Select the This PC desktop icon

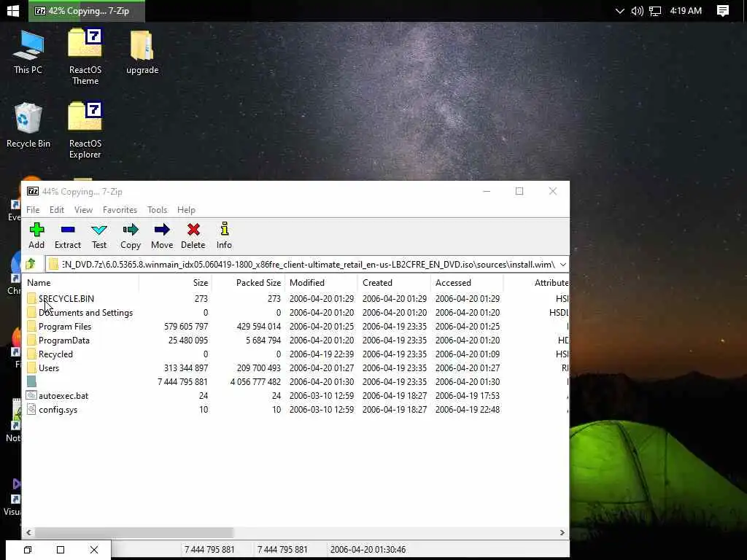(x=28, y=52)
